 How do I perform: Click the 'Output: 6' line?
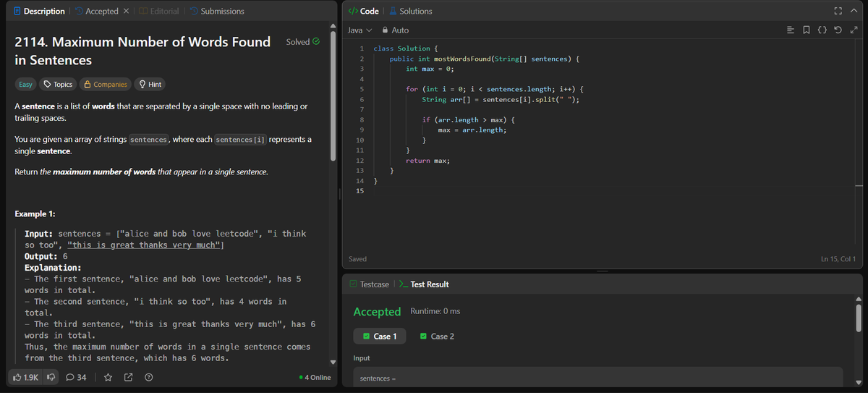[x=46, y=256]
